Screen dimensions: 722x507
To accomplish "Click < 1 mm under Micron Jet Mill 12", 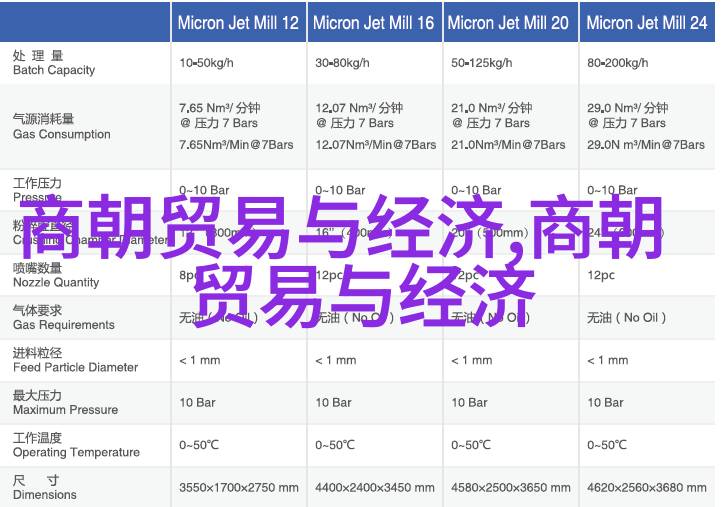I will pyautogui.click(x=200, y=360).
